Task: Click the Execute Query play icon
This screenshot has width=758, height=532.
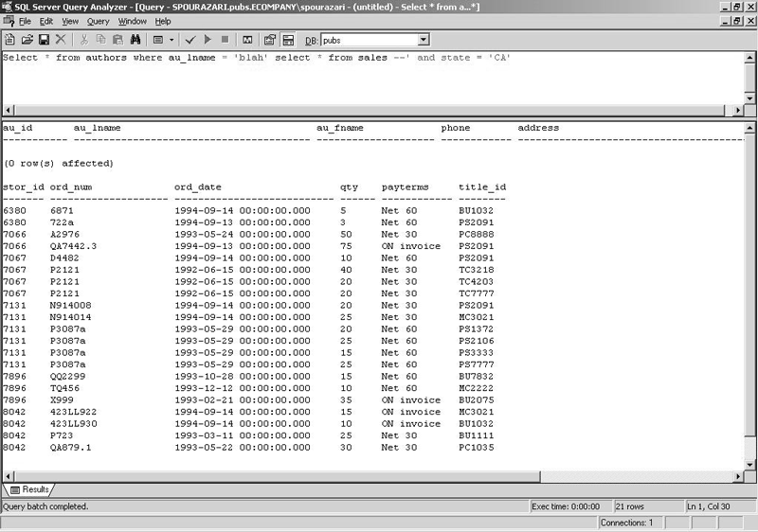Action: [208, 40]
